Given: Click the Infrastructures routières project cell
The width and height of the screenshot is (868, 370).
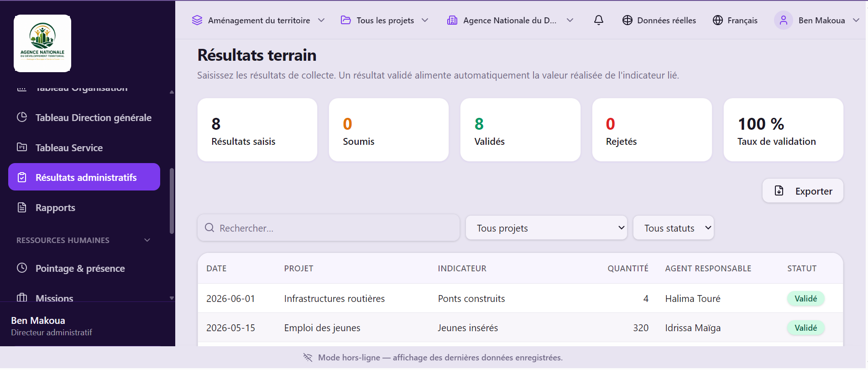Looking at the screenshot, I should point(335,298).
